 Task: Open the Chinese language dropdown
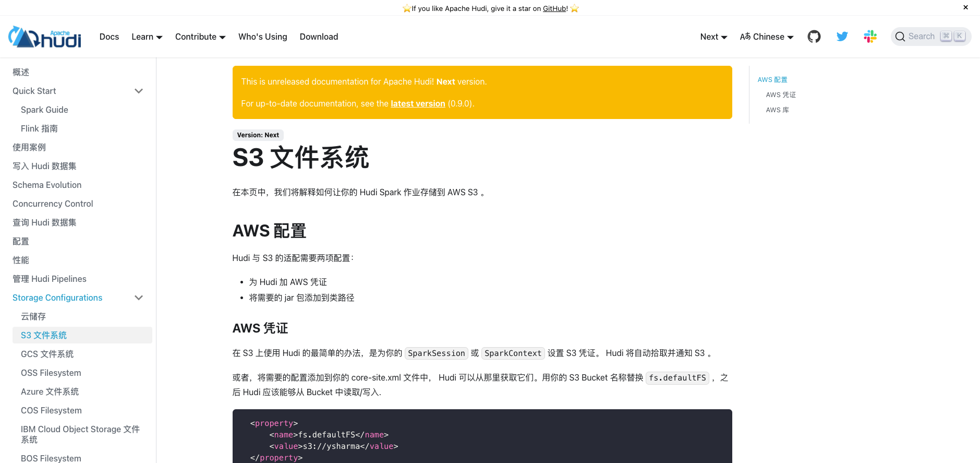click(767, 37)
